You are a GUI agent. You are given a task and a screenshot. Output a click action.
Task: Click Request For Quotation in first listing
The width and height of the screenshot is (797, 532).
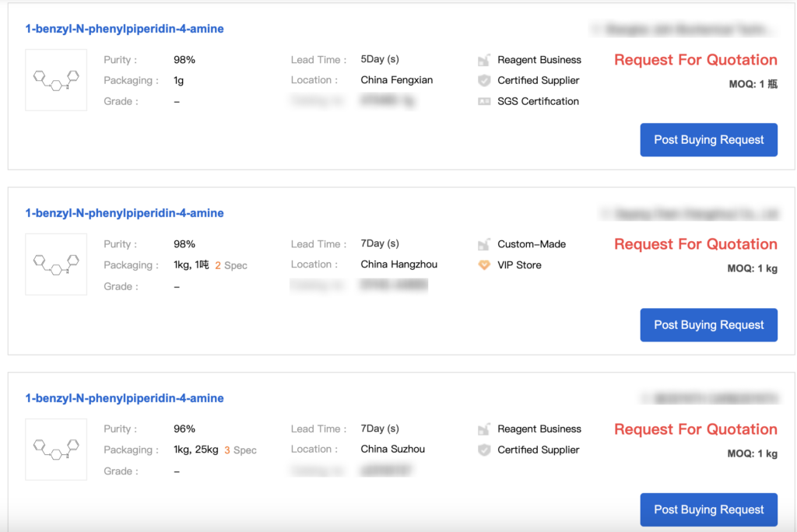click(695, 60)
